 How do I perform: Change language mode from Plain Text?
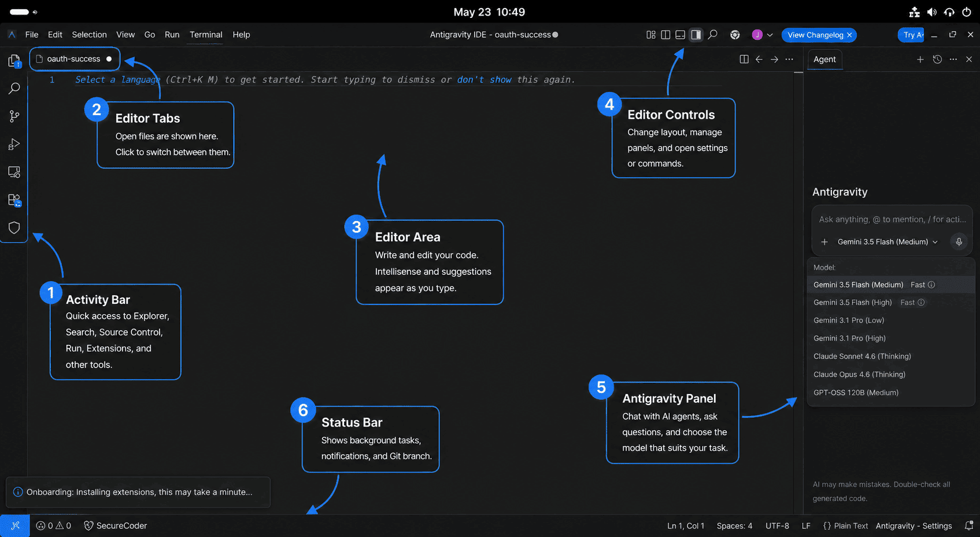(x=845, y=525)
